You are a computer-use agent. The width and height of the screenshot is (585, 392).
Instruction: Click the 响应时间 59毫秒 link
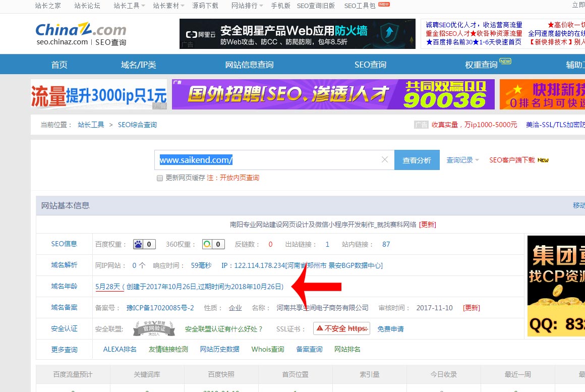click(201, 265)
